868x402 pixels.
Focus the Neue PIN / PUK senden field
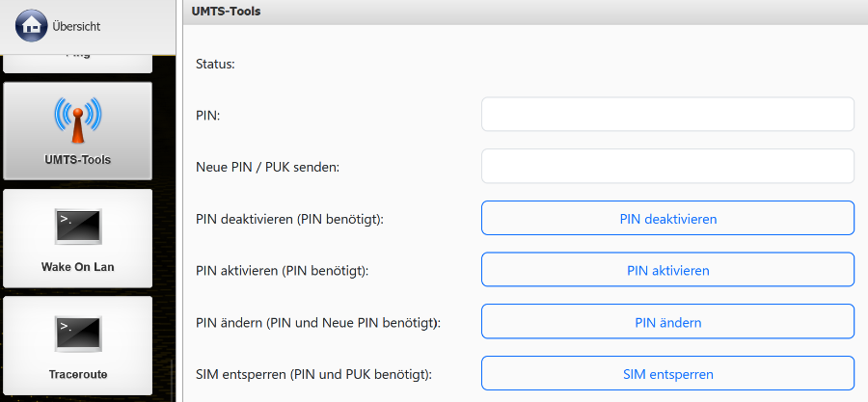click(667, 166)
